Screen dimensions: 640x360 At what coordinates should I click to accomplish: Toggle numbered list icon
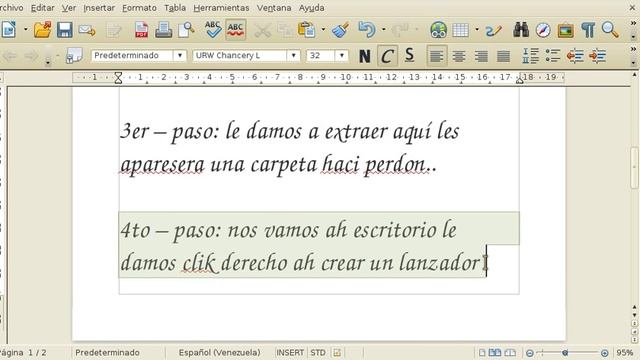coord(531,56)
